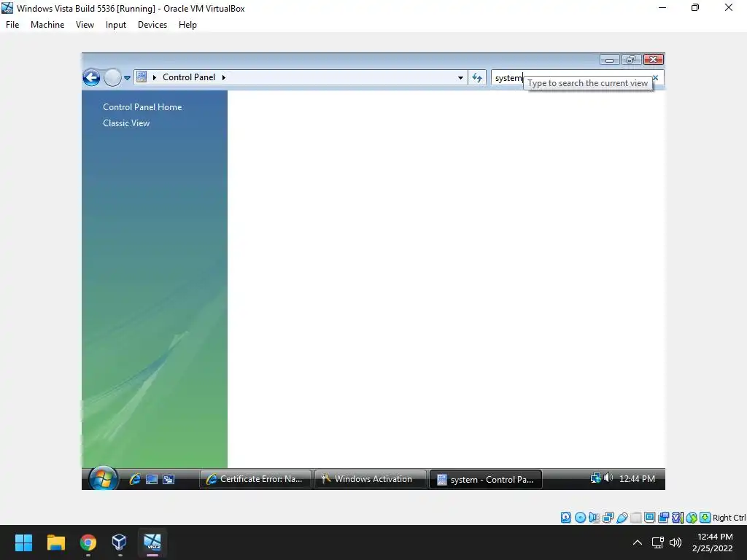The height and width of the screenshot is (560, 747).
Task: Click the host network tray icon
Action: (658, 542)
